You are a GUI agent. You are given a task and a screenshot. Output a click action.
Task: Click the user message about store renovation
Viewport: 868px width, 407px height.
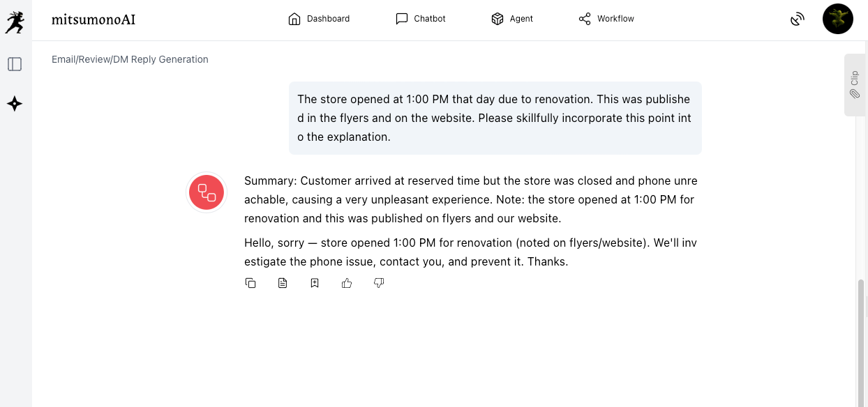[495, 118]
